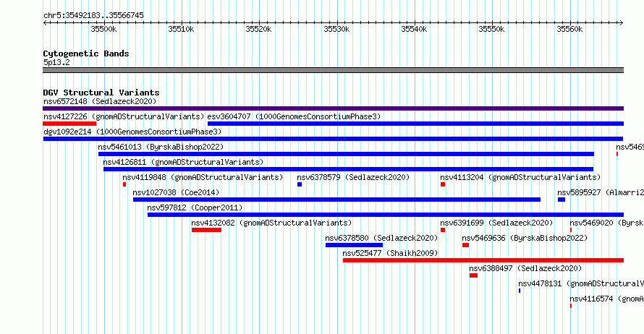
Task: Click the small blue nsv5895927 marker
Action: 562,200
